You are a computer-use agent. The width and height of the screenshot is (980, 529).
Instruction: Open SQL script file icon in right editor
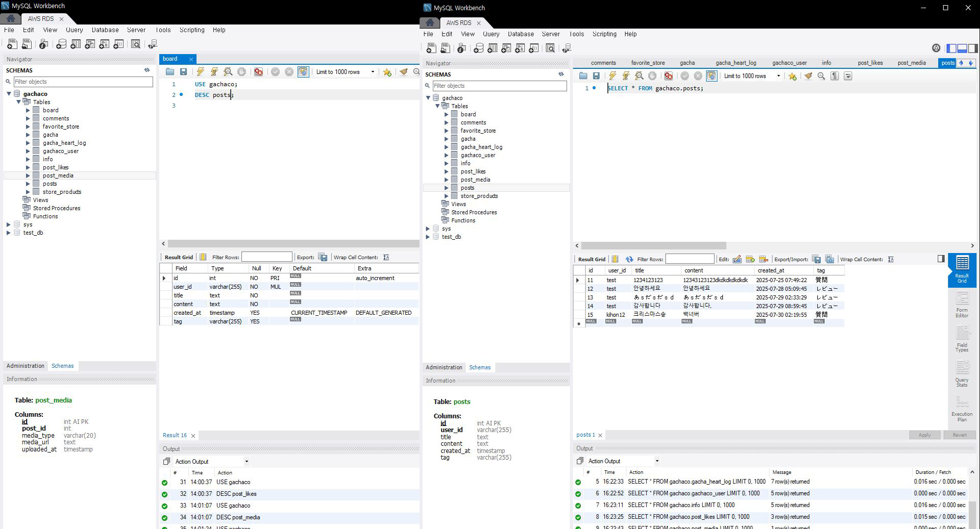pos(583,76)
